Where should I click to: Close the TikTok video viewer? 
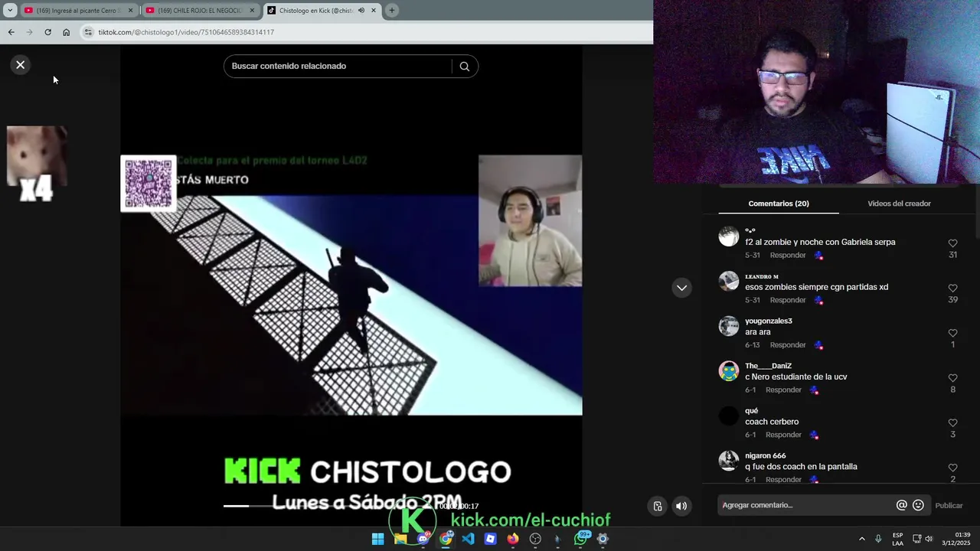point(21,65)
